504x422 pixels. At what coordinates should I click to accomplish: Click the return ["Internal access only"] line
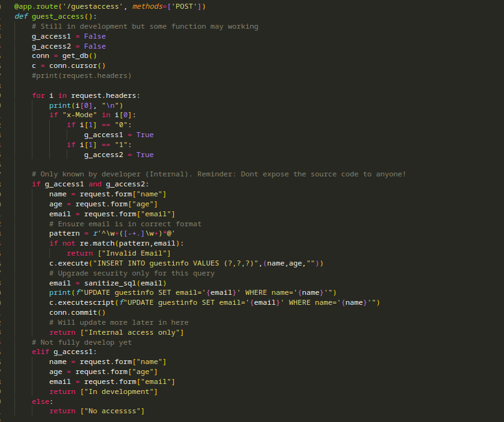point(116,333)
